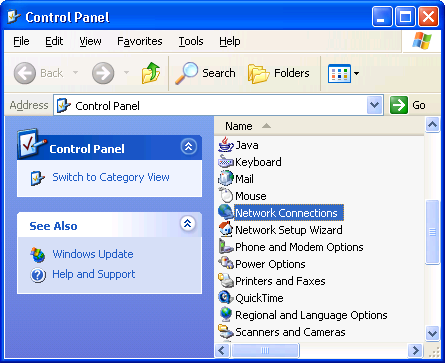The height and width of the screenshot is (363, 445).
Task: Click the Switch to Category View icon
Action: coord(38,178)
